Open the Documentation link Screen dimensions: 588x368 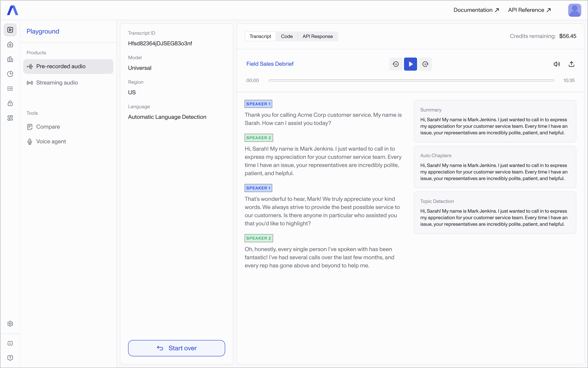click(x=476, y=10)
